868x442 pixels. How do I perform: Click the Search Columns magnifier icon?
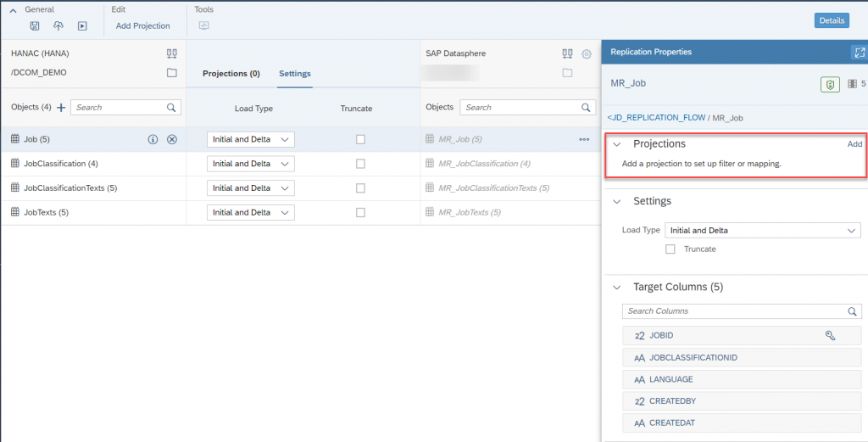852,311
